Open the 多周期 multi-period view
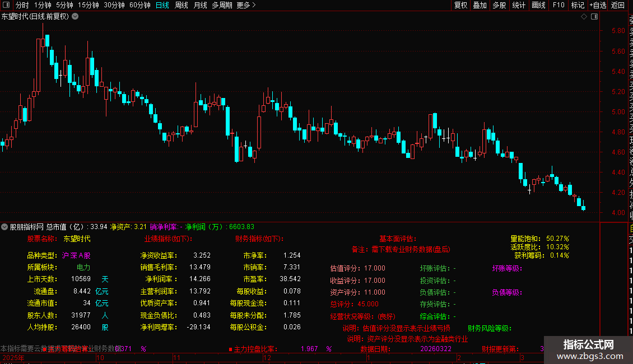Viewport: 633px width, 364px height. (222, 5)
